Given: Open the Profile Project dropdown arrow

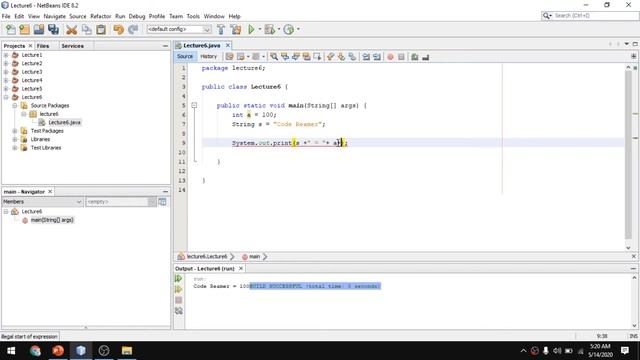Looking at the screenshot, I should pos(298,29).
